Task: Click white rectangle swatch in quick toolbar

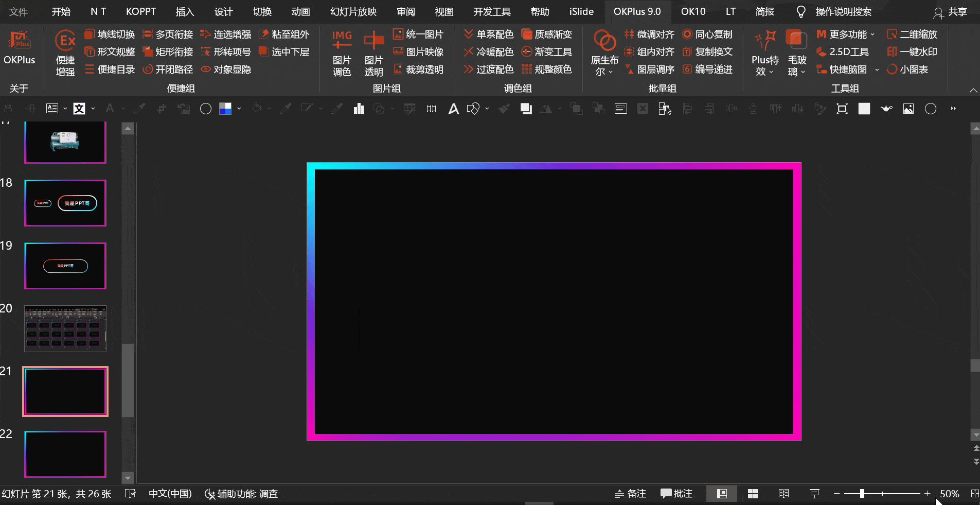Action: point(864,109)
